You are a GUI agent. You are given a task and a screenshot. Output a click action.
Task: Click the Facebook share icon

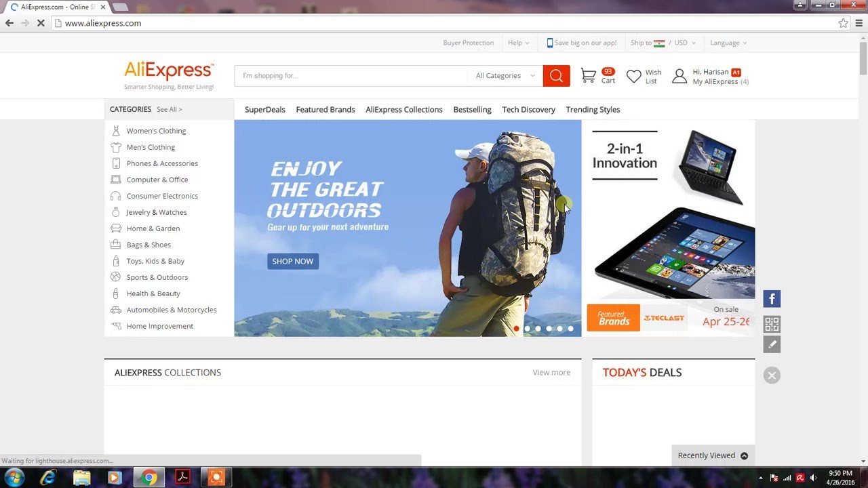pos(772,299)
